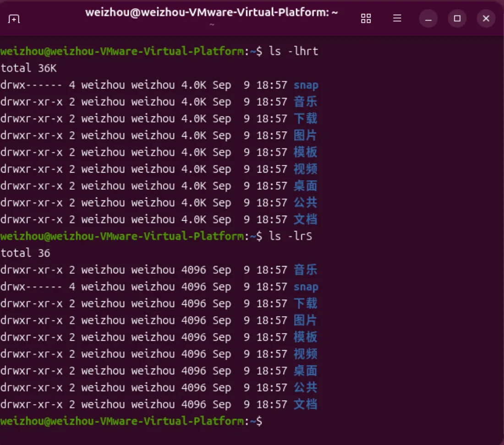The width and height of the screenshot is (504, 445).
Task: Select 模板 directory in the 4.0K listing
Action: (x=305, y=152)
